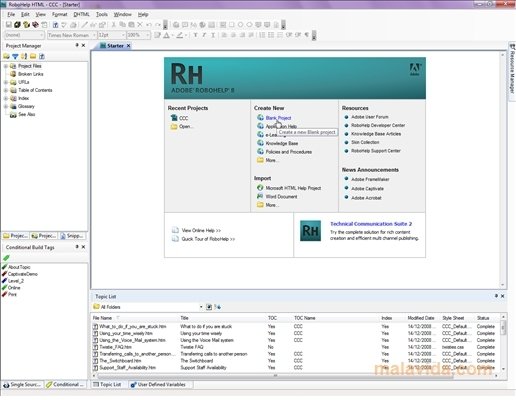
Task: Open the Window menu
Action: click(123, 14)
